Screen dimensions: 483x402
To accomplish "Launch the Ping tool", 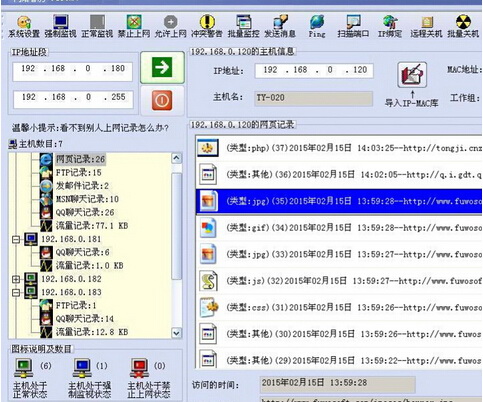I will pos(317,26).
